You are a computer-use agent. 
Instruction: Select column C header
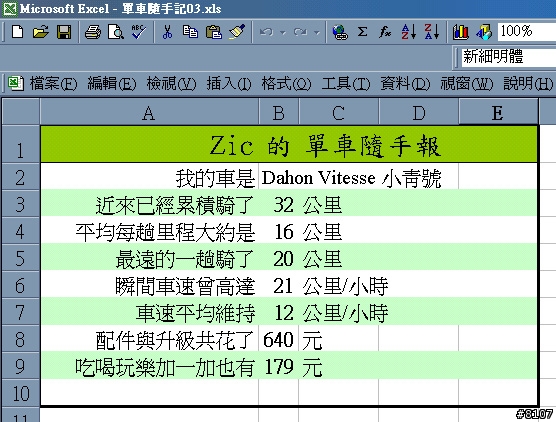339,112
